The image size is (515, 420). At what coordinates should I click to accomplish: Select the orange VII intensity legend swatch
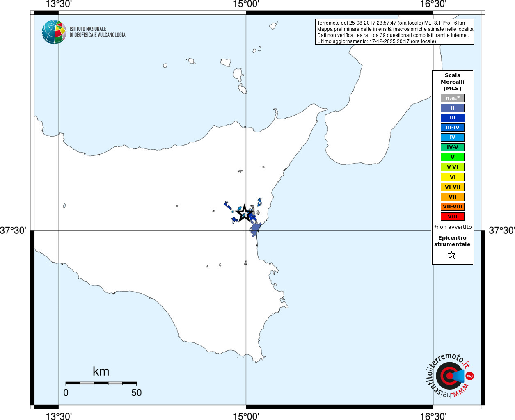coord(453,197)
